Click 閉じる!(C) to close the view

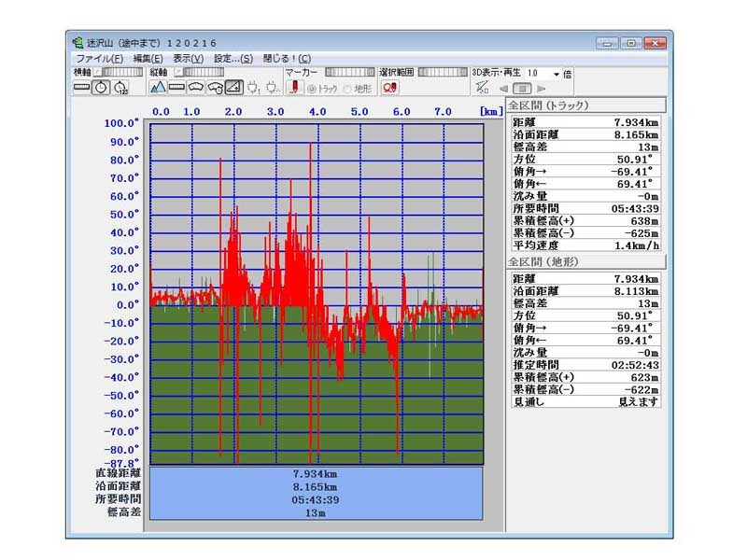[287, 58]
